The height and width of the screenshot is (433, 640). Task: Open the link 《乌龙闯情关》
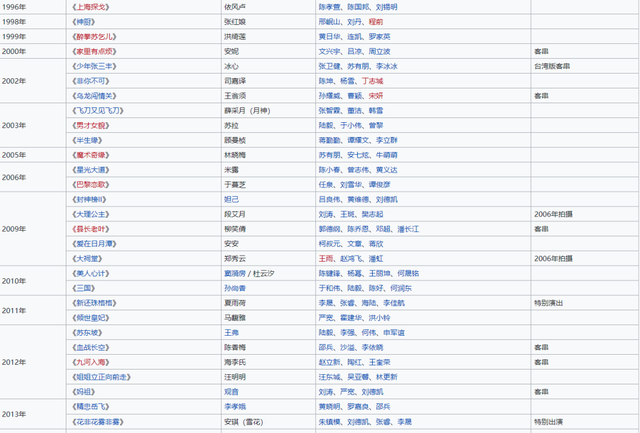[94, 96]
